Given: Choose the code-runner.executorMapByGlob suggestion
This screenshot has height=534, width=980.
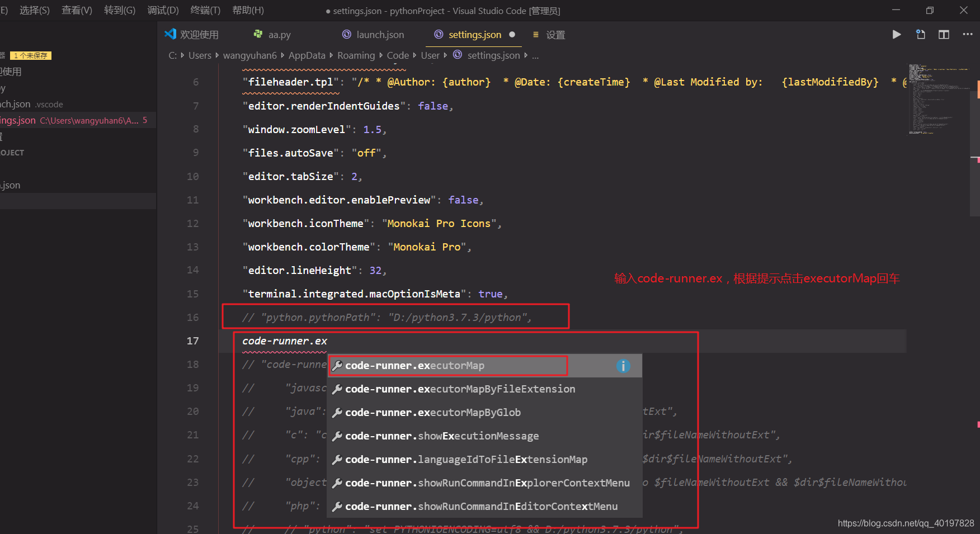Looking at the screenshot, I should point(484,413).
